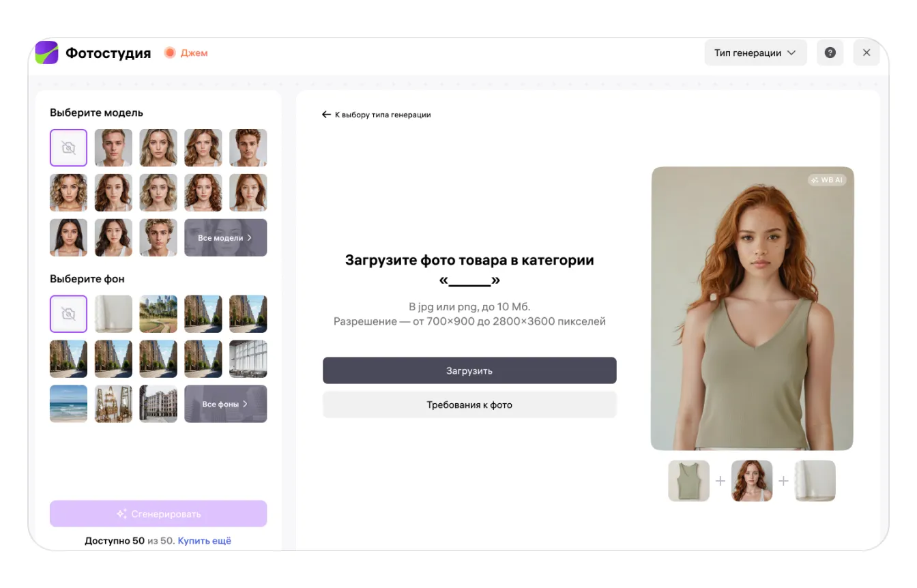Click the WB AI badge on preview

(827, 180)
